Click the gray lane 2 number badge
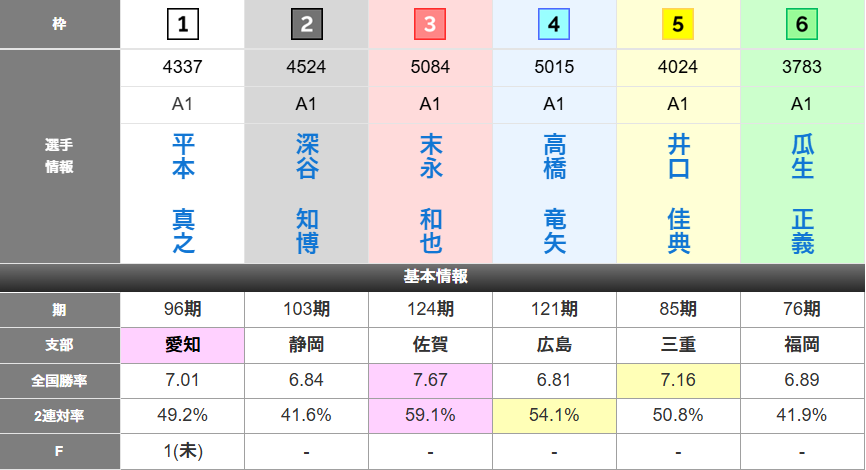 click(306, 24)
